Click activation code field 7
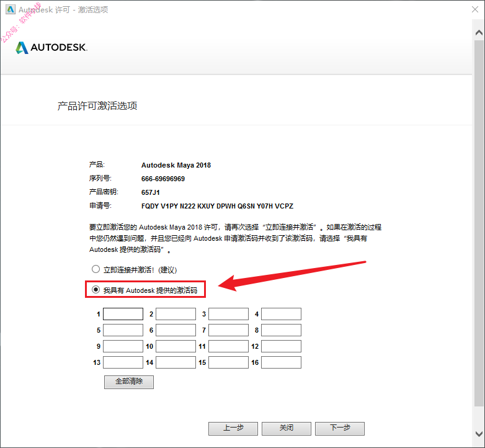485x448 pixels. (229, 330)
